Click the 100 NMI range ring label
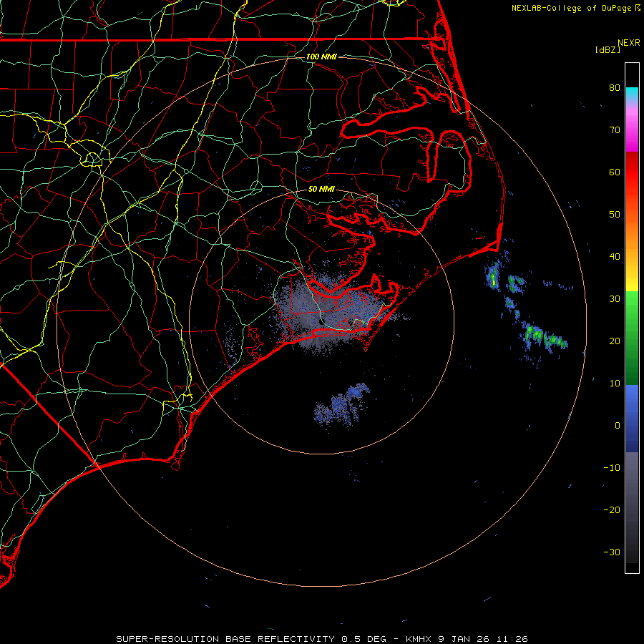 [321, 57]
